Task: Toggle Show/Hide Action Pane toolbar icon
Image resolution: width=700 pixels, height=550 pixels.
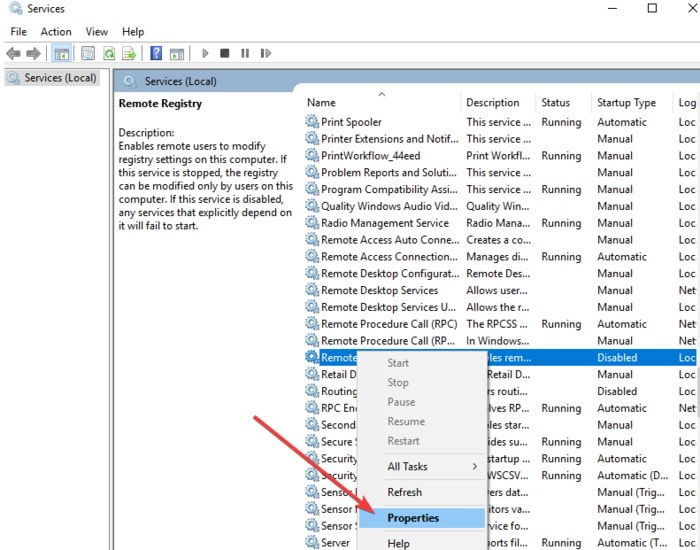Action: 177,54
